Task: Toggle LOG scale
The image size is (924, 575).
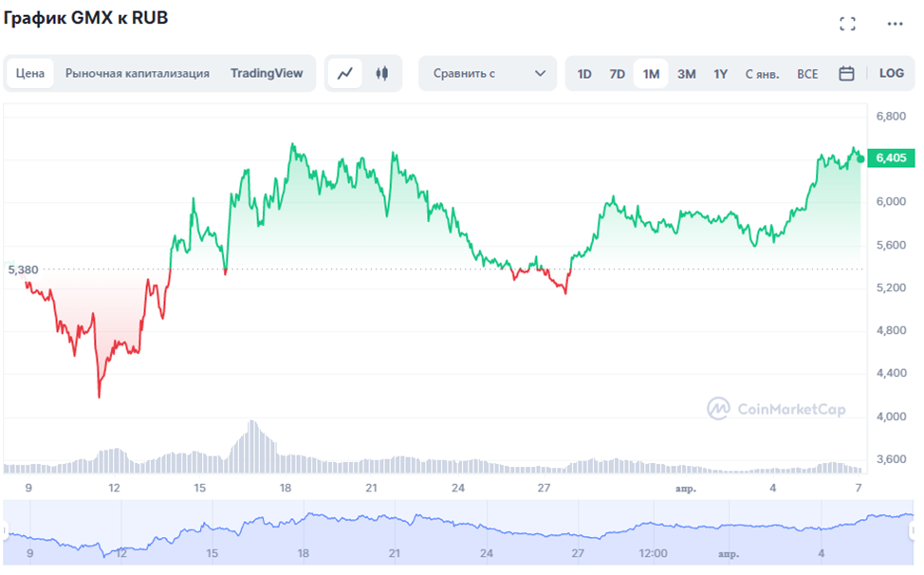Action: click(891, 74)
